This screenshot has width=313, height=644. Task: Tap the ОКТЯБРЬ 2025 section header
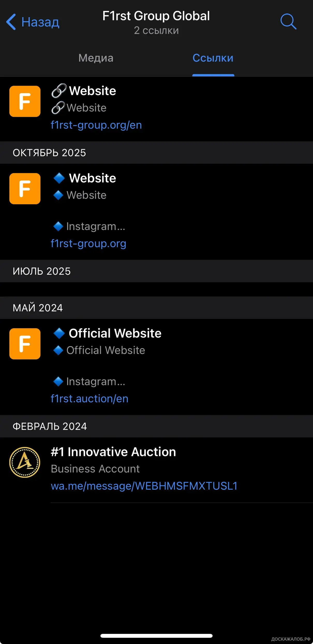(x=49, y=153)
